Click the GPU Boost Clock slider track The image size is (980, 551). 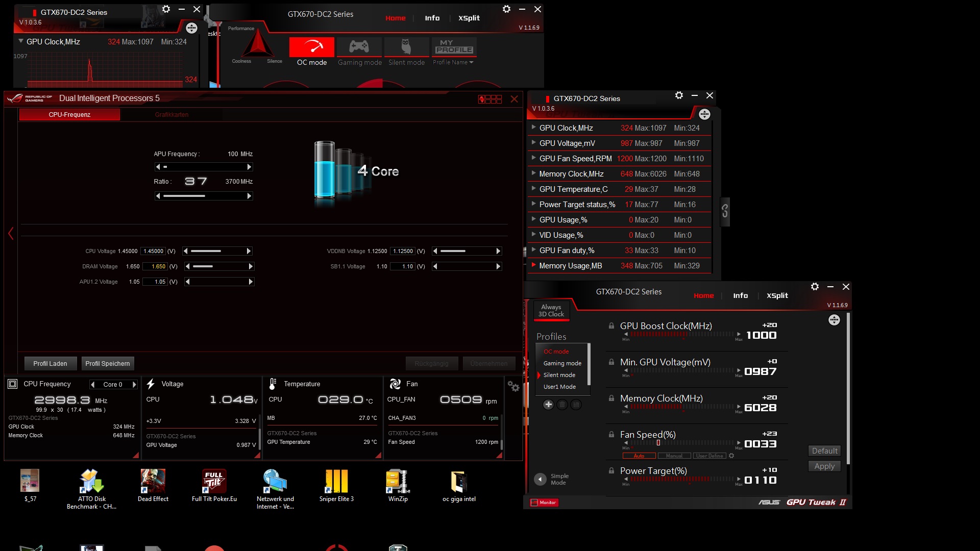click(682, 335)
